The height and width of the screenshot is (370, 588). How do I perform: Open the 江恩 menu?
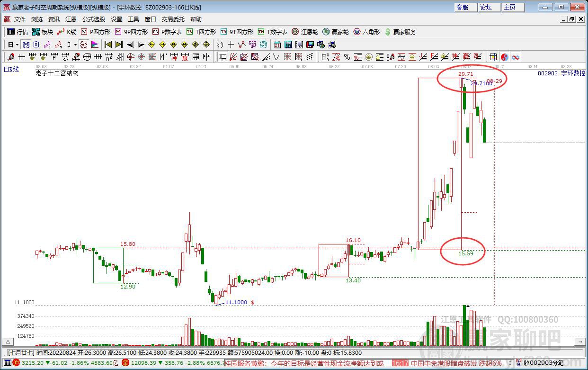(x=71, y=19)
